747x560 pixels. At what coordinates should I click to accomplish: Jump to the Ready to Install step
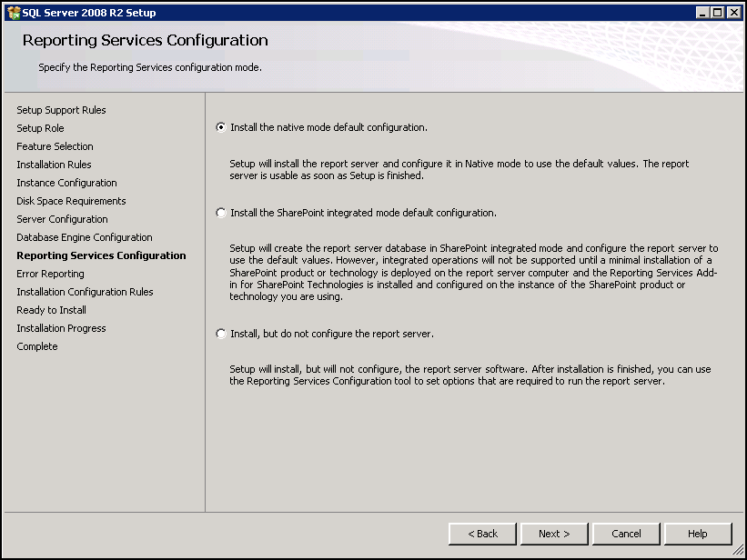point(51,309)
